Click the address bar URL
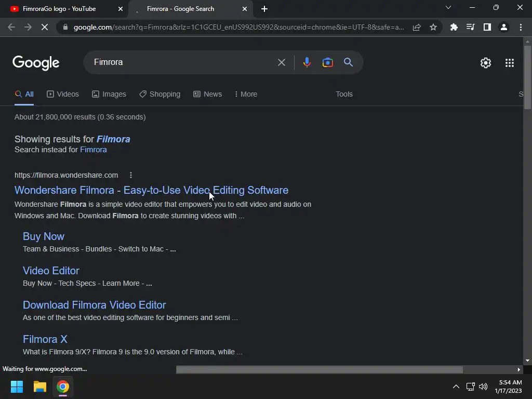532x399 pixels. point(238,27)
